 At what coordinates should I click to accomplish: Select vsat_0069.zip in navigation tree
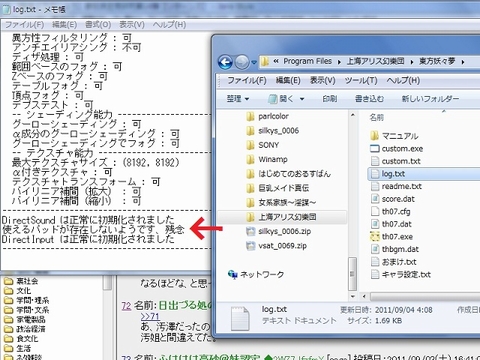click(x=276, y=246)
